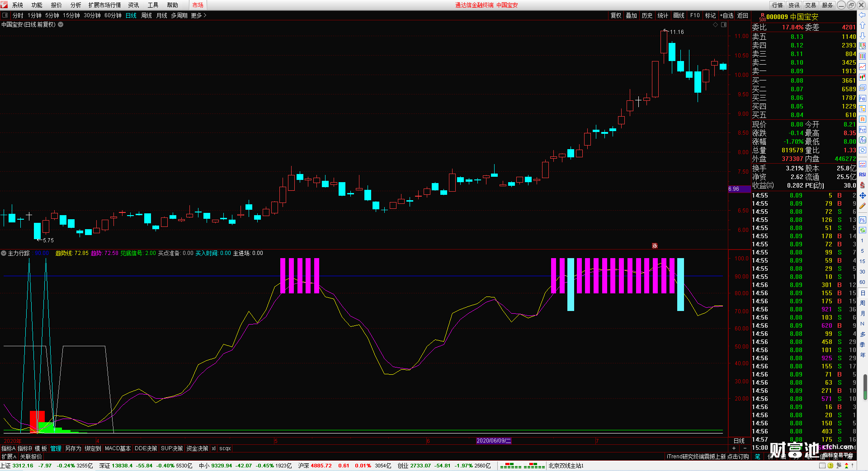
Task: Select the pencil drawing tool icon
Action: tap(863, 206)
